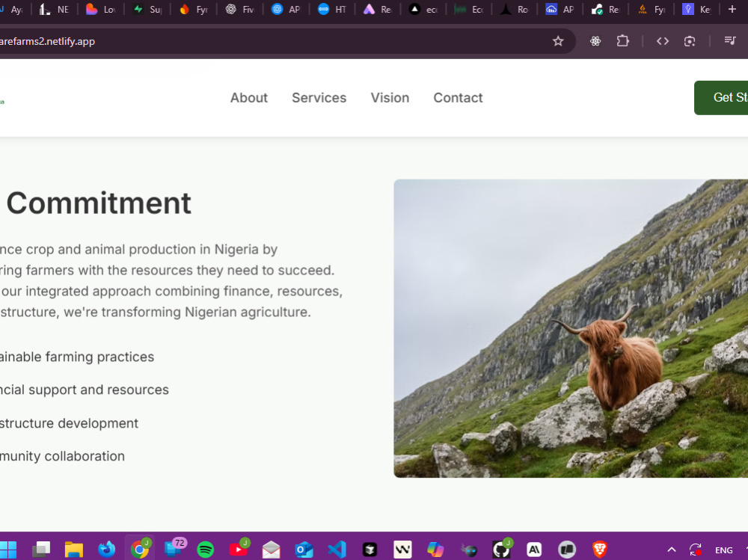
Task: Open Windows Start menu
Action: (x=8, y=550)
